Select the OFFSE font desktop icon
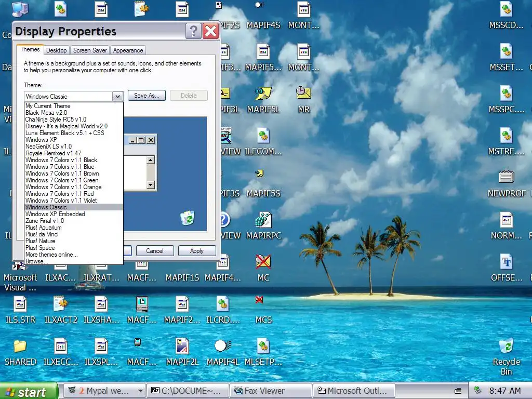The width and height of the screenshot is (532, 399). point(506,268)
